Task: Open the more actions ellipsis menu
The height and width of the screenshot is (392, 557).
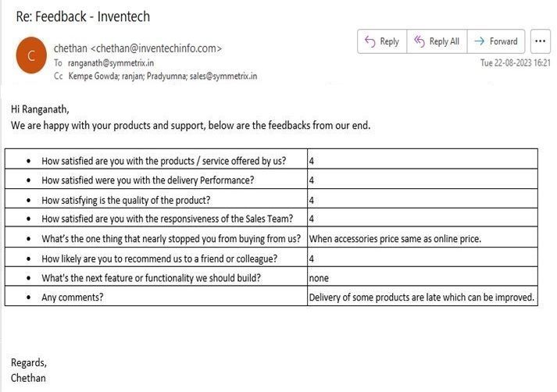Action: coord(541,41)
